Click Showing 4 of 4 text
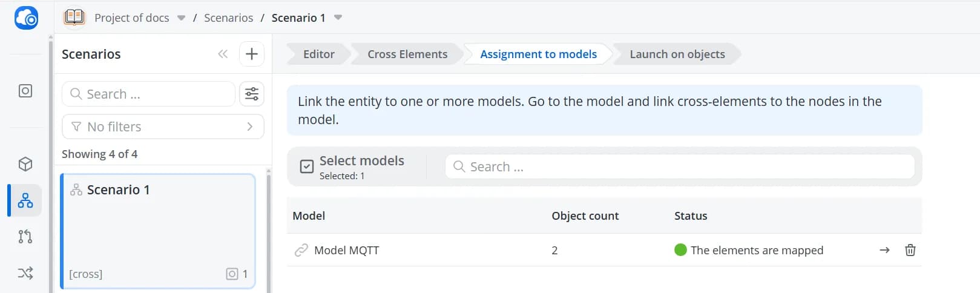The height and width of the screenshot is (293, 980). point(99,154)
